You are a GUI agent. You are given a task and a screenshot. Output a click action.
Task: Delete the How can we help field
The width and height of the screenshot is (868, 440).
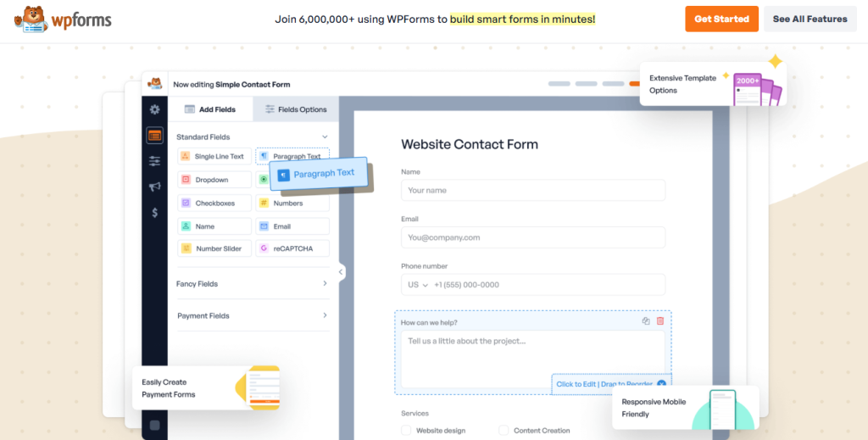(x=659, y=321)
